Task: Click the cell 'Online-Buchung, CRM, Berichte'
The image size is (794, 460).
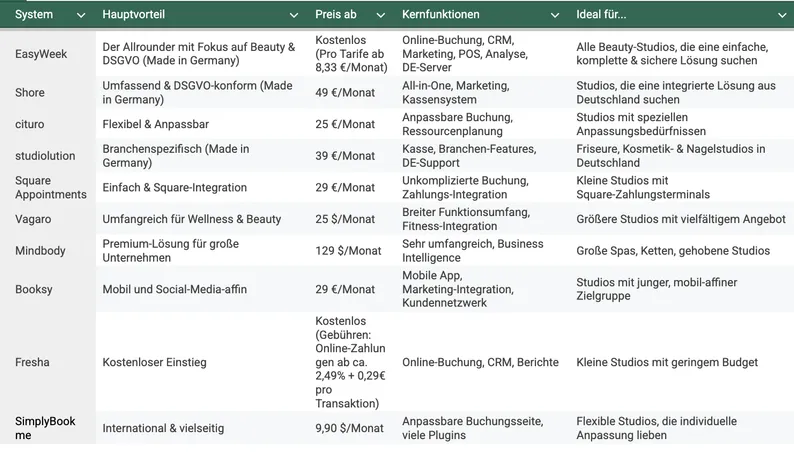Action: click(x=483, y=362)
